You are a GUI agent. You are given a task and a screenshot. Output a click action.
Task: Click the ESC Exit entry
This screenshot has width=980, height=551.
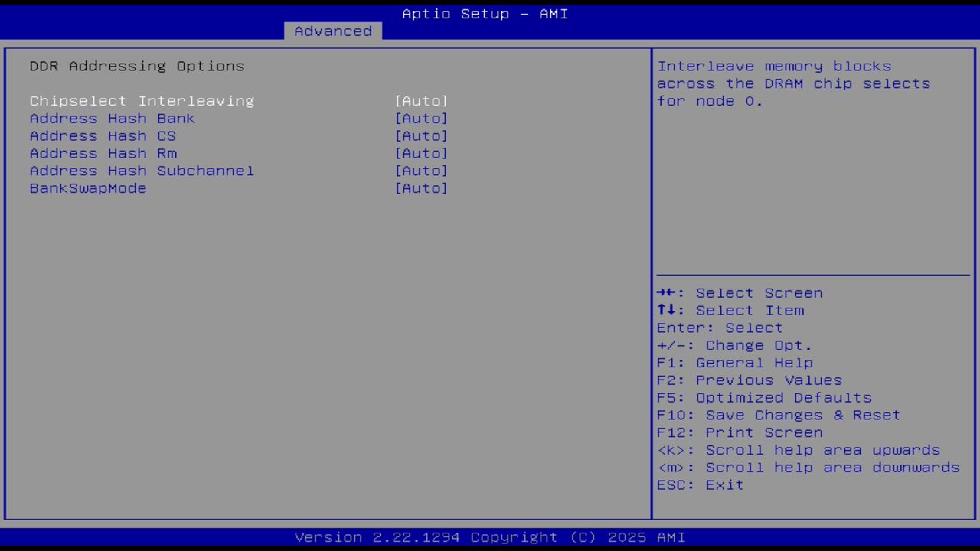699,484
